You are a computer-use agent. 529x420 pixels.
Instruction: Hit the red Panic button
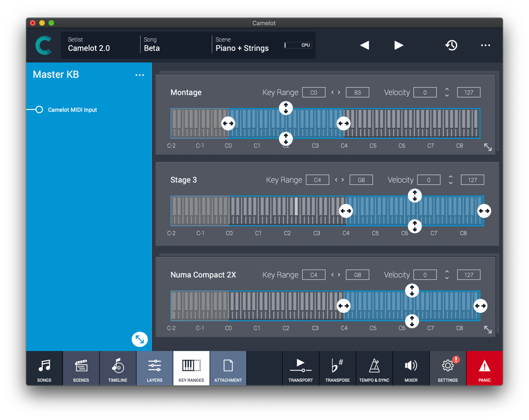coord(484,368)
